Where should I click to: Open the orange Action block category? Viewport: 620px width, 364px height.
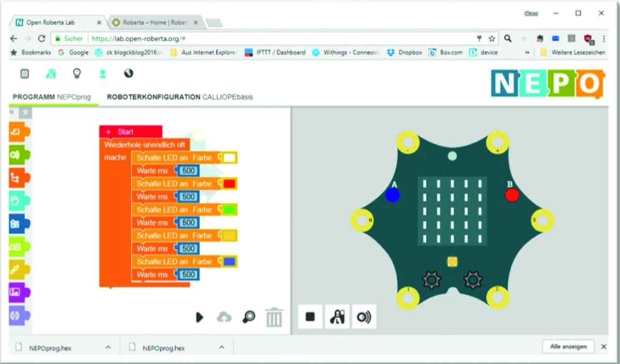pos(19,132)
